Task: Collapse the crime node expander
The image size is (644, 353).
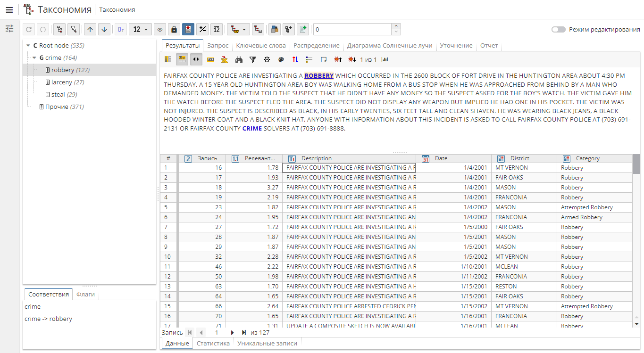Action: point(34,58)
